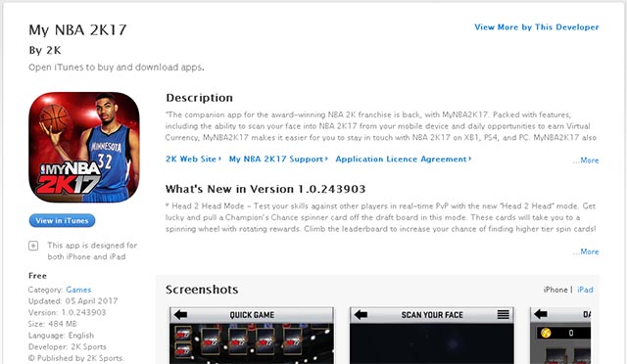Open My NBA 2K17 Support link
Screen dimensions: 627x364
click(x=278, y=159)
